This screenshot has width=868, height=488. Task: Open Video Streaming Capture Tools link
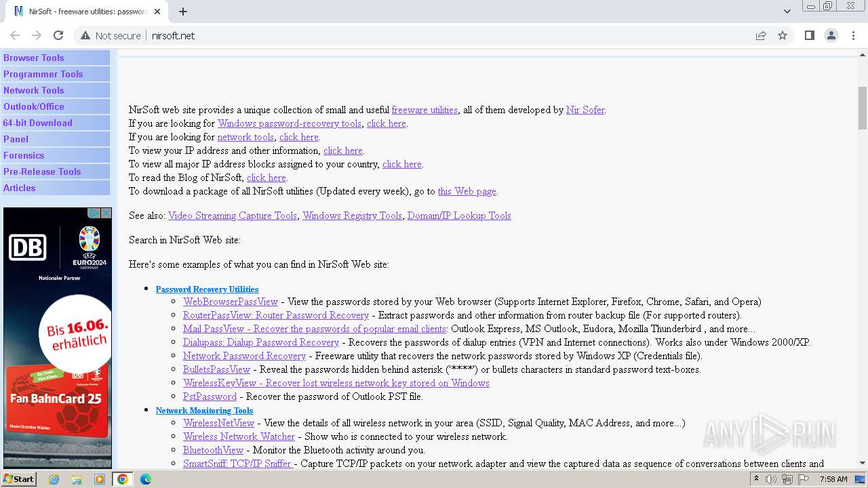pyautogui.click(x=233, y=216)
